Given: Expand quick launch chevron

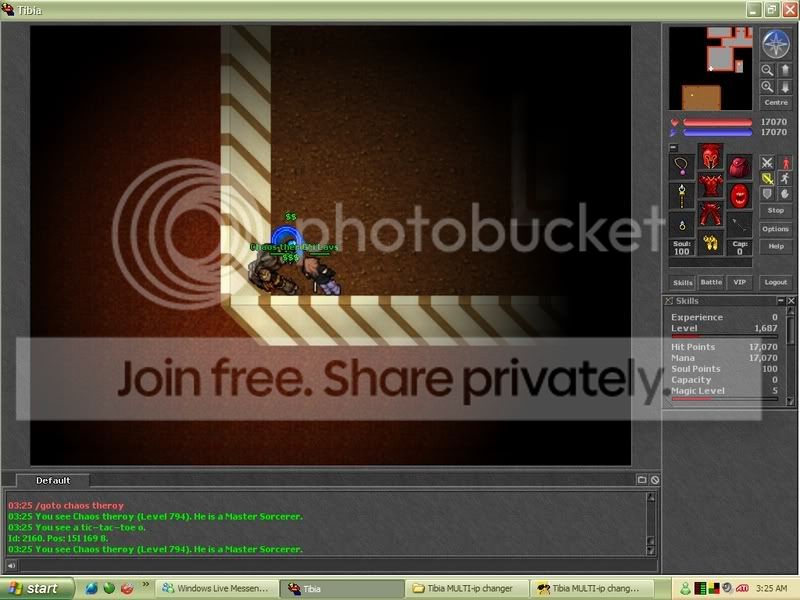Looking at the screenshot, I should point(145,584).
